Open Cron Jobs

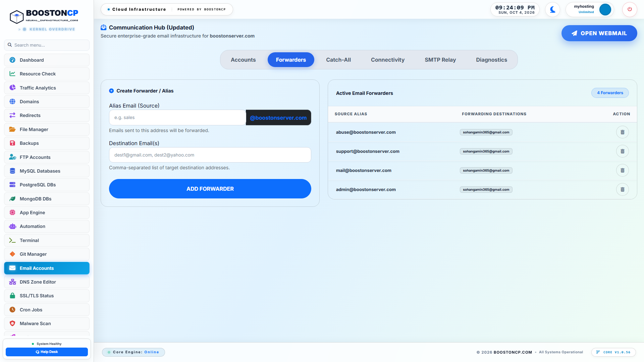(x=47, y=310)
